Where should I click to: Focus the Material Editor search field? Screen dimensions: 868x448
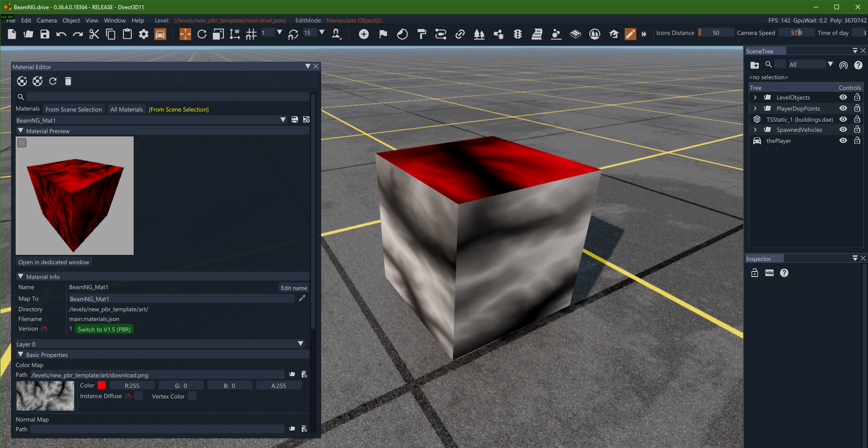(x=168, y=97)
